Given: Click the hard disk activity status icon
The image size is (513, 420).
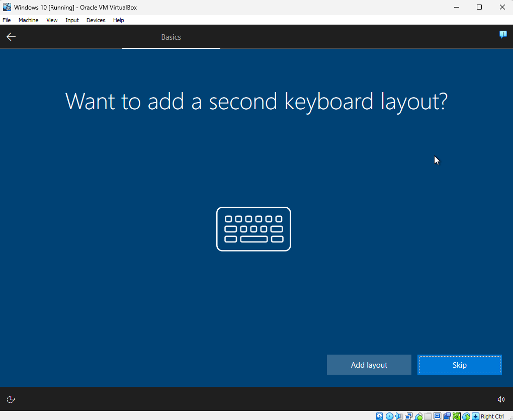Looking at the screenshot, I should point(380,416).
